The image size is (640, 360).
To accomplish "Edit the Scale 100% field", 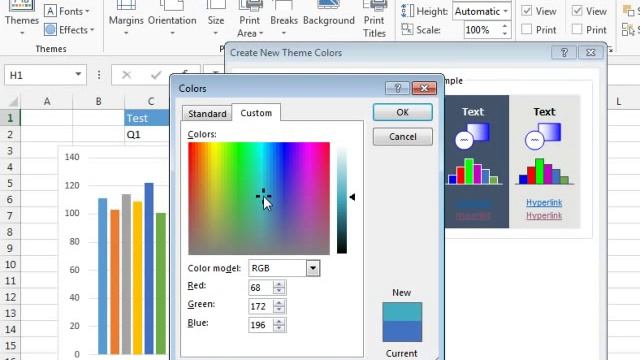I will pyautogui.click(x=482, y=30).
